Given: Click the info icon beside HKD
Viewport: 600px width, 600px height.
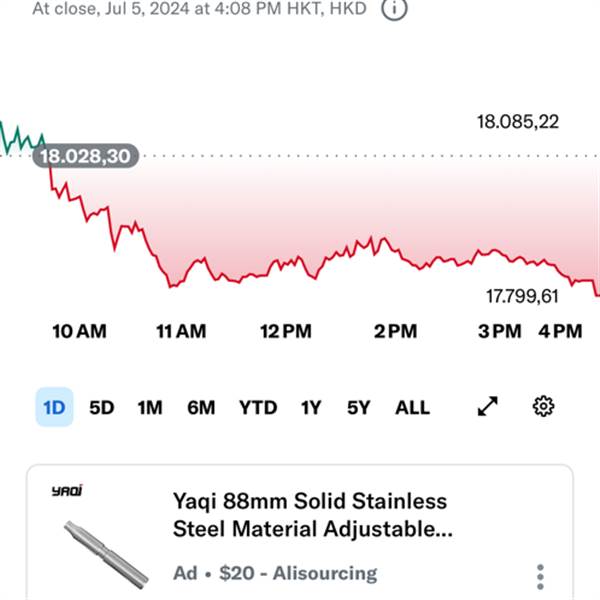Looking at the screenshot, I should click(395, 8).
